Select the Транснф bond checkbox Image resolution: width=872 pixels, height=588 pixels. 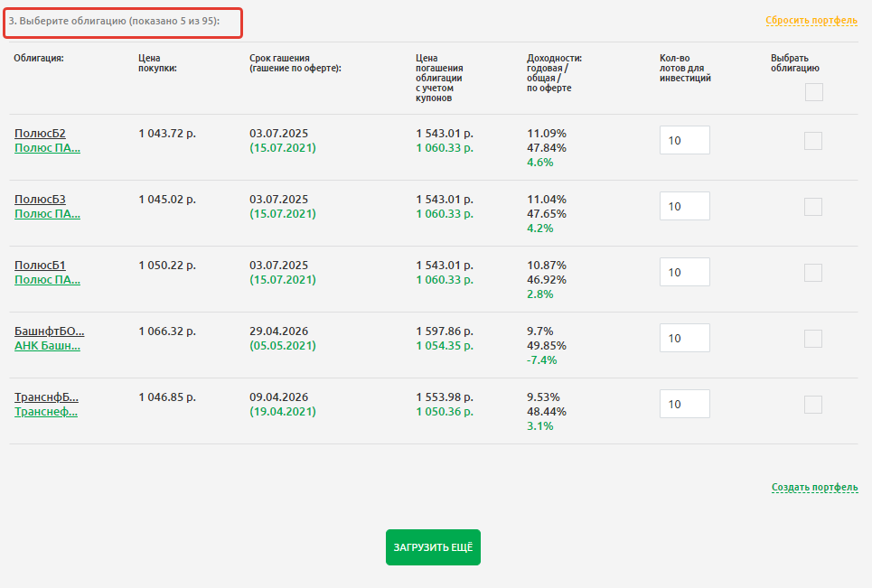pos(813,405)
